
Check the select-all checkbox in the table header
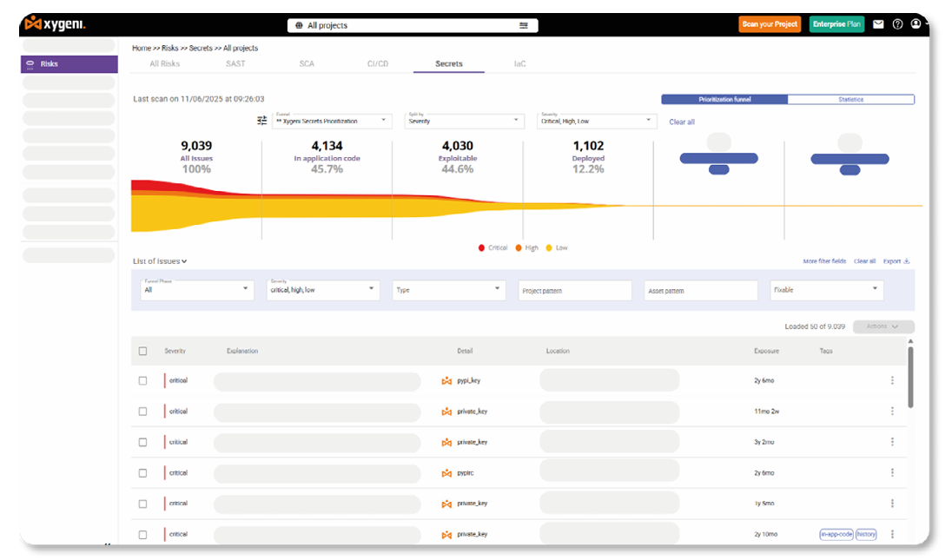tap(143, 351)
